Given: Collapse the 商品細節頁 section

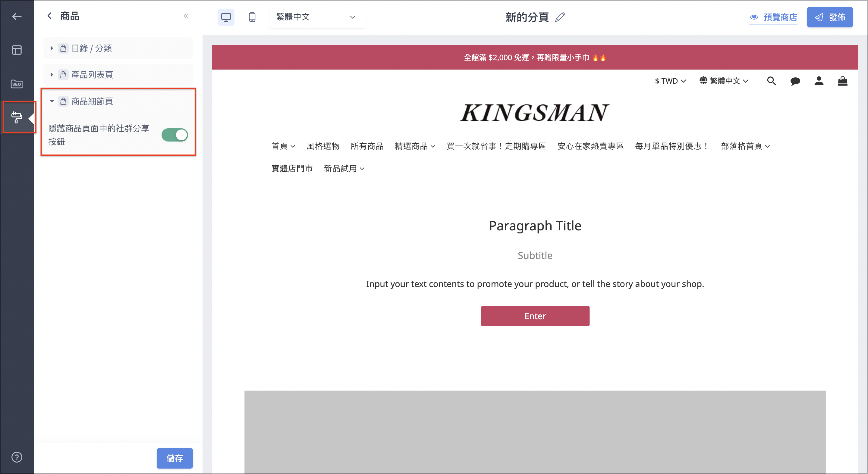Looking at the screenshot, I should click(51, 101).
